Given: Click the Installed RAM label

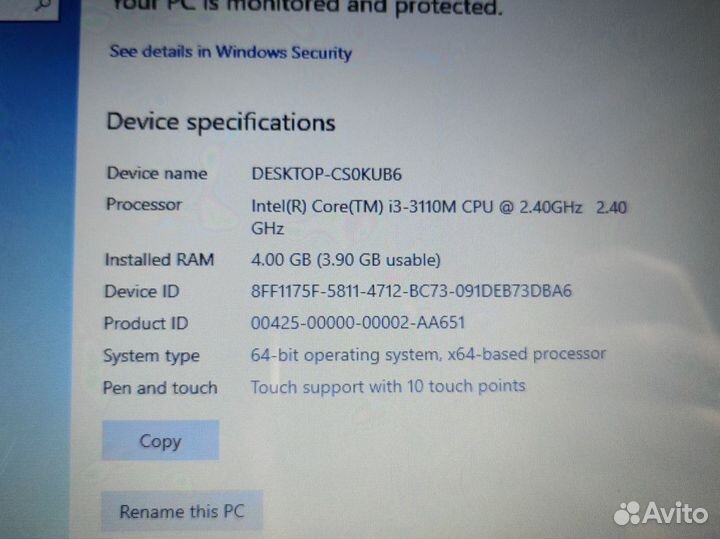Looking at the screenshot, I should point(159,259).
